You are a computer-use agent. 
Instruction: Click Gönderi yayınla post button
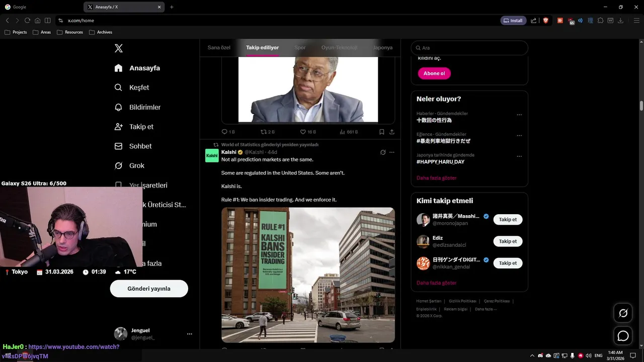coord(149,289)
